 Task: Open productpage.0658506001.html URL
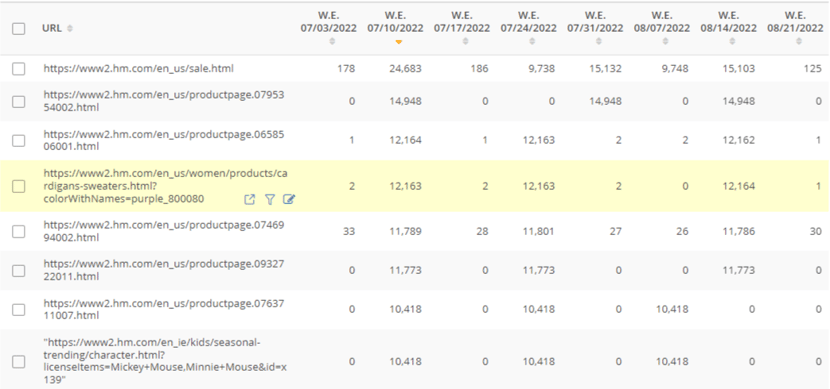tap(164, 140)
